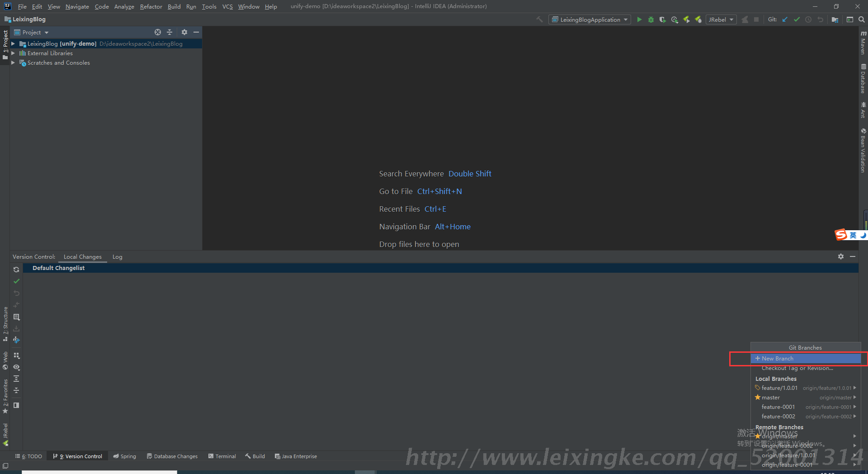Click New Branch in Git Branches popup
The image size is (868, 474).
[777, 358]
